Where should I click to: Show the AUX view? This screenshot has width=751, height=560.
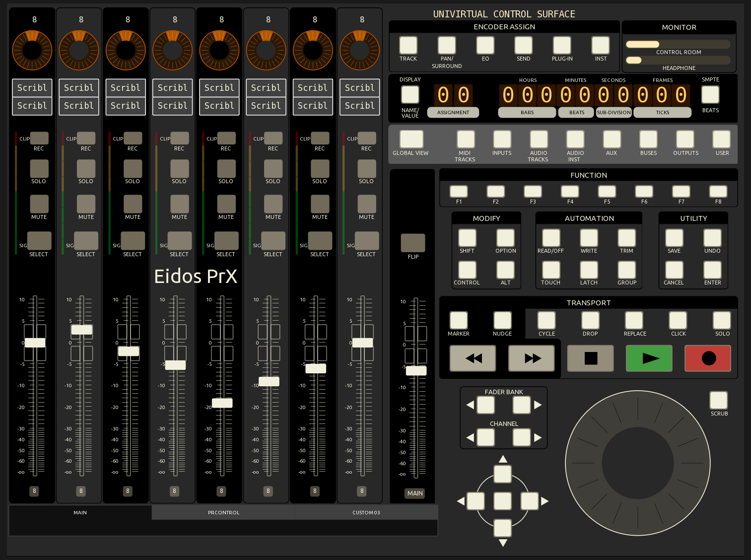point(612,140)
